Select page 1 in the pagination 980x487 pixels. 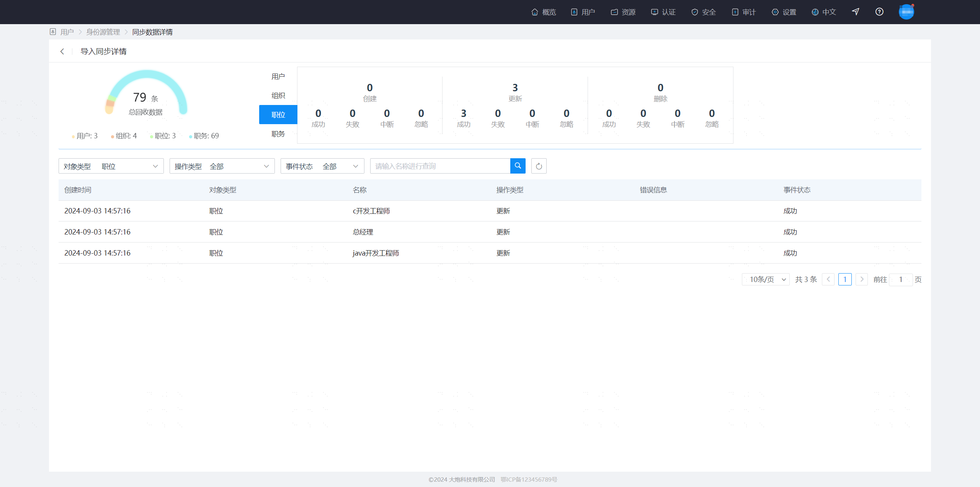pos(845,279)
